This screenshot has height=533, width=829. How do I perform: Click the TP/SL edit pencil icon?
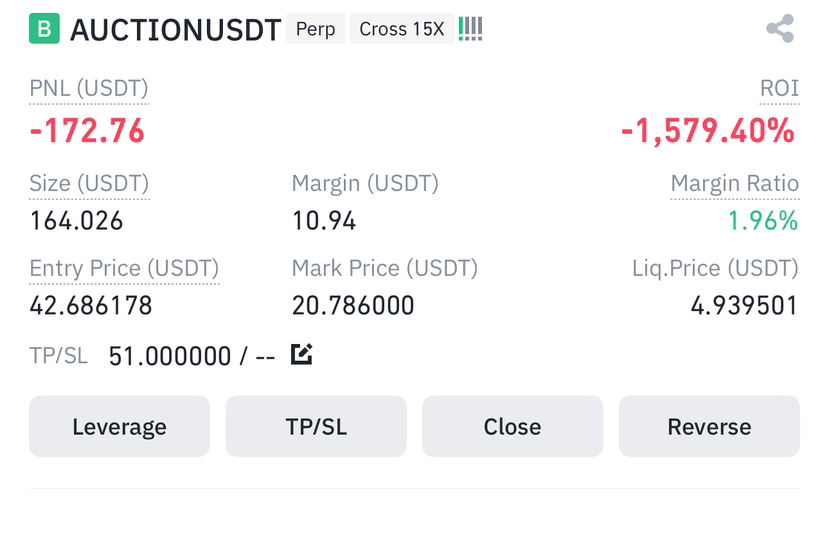coord(301,354)
